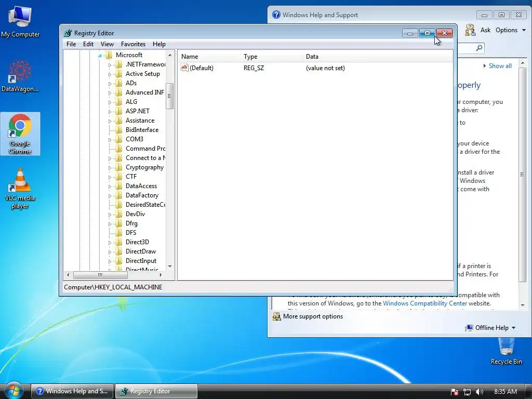Click the Action Center flag tray icon
Viewport: 532px width, 399px height.
pyautogui.click(x=455, y=392)
